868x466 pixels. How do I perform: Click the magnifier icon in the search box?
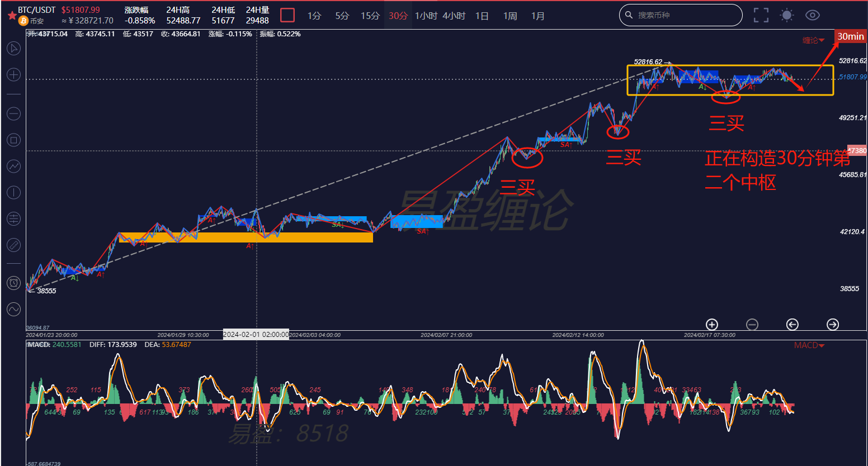629,15
